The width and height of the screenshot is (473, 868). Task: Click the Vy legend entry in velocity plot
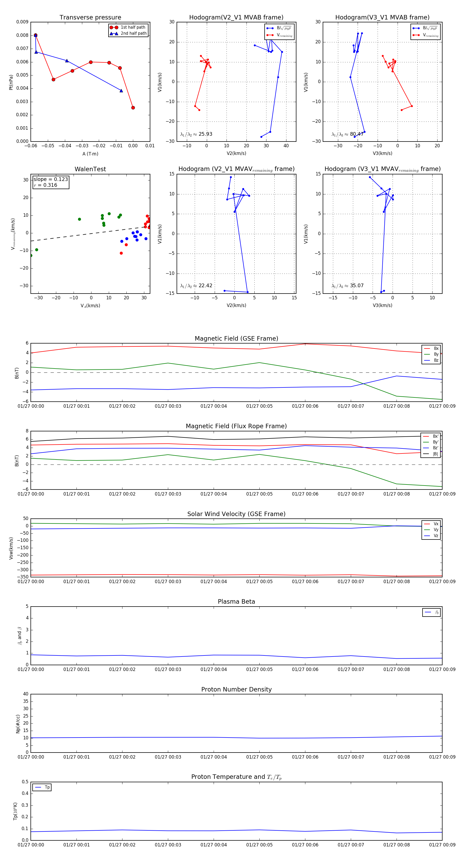point(431,530)
